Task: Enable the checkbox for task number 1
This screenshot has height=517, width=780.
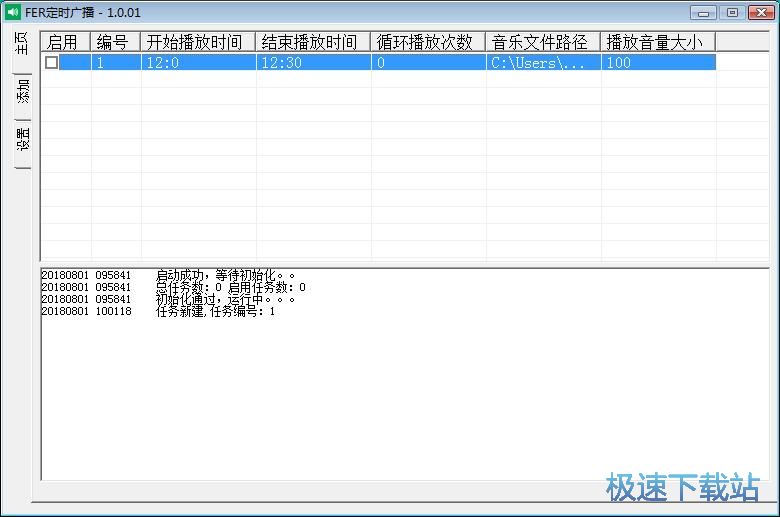Action: coord(51,62)
